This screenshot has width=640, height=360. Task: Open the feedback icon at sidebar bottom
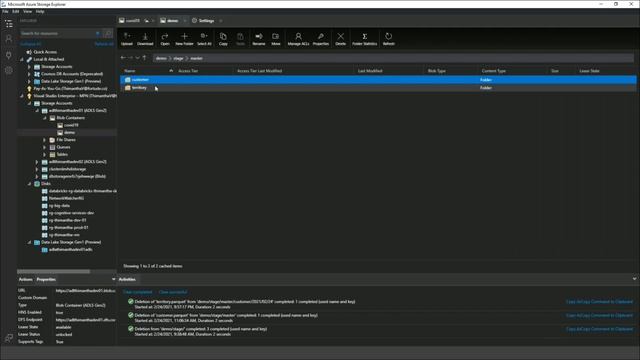9,338
